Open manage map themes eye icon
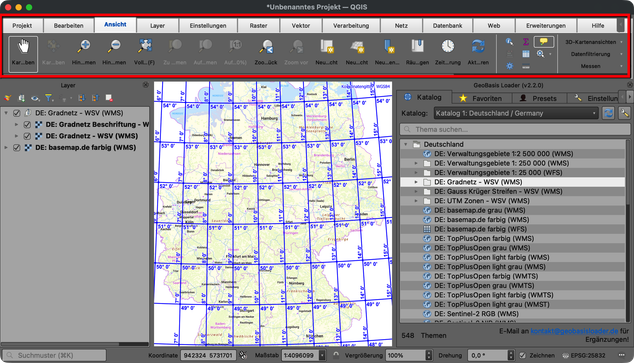Image resolution: width=634 pixels, height=363 pixels. tap(35, 98)
